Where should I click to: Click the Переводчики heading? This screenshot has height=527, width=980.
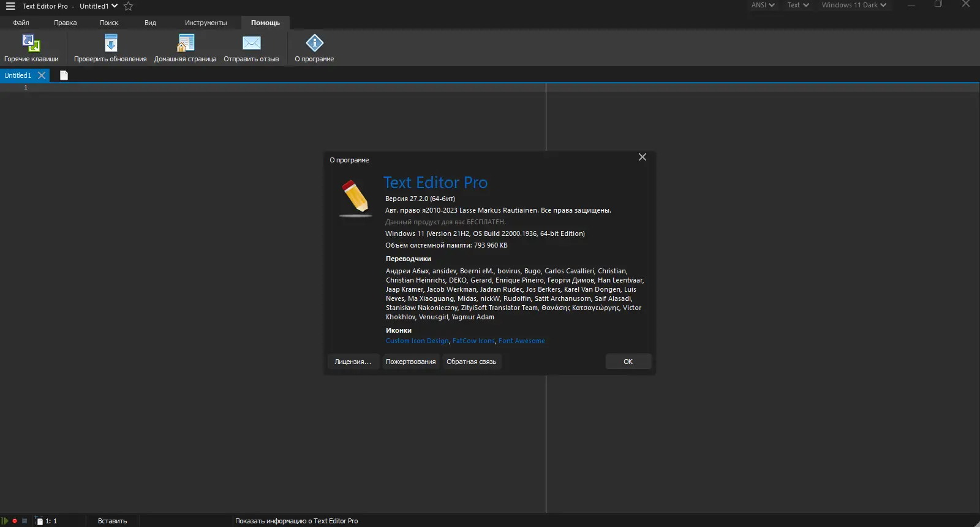pos(409,259)
